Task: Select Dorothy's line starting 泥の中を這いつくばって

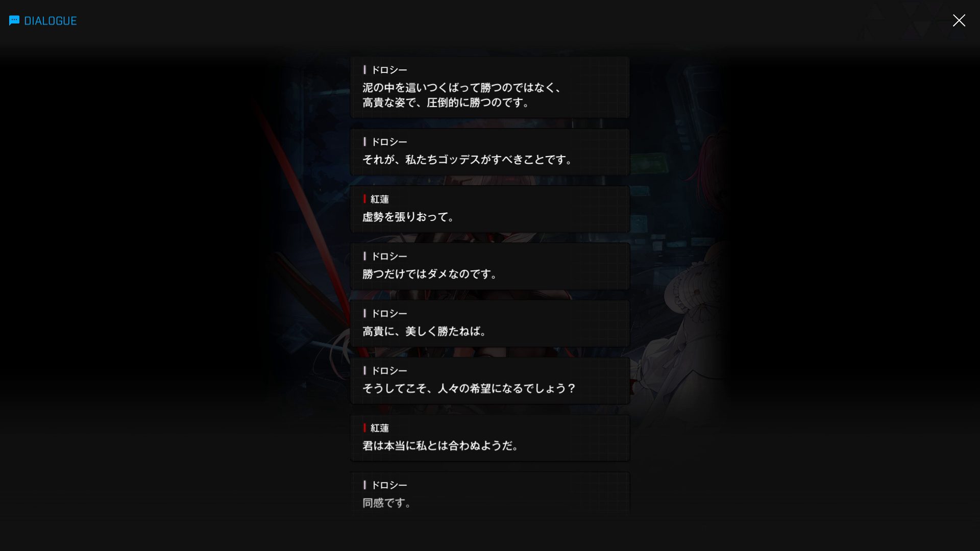Action: point(490,87)
